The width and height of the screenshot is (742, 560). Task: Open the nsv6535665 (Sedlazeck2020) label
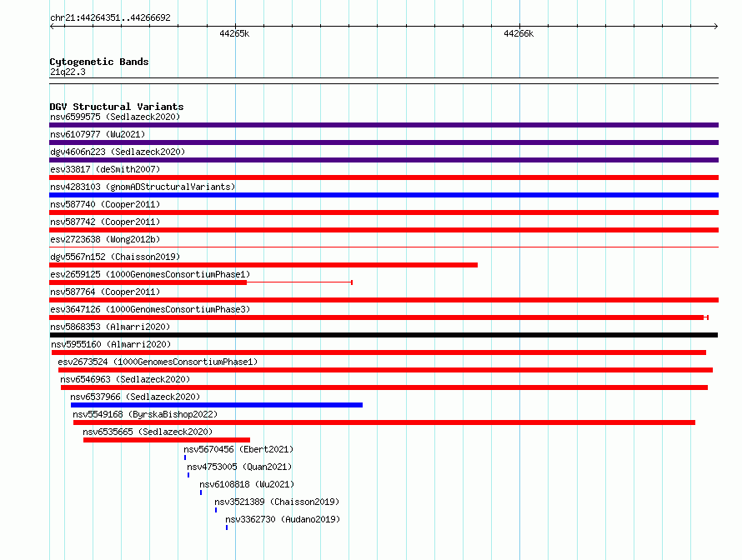pyautogui.click(x=148, y=432)
